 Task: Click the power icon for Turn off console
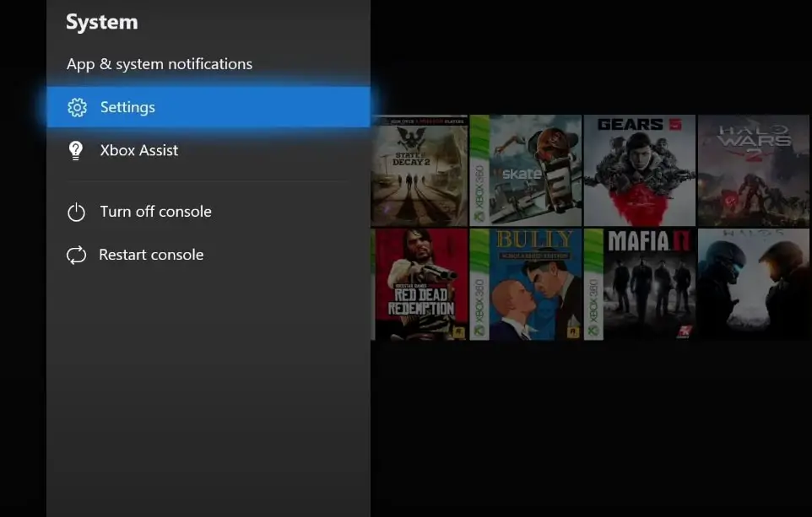coord(76,213)
